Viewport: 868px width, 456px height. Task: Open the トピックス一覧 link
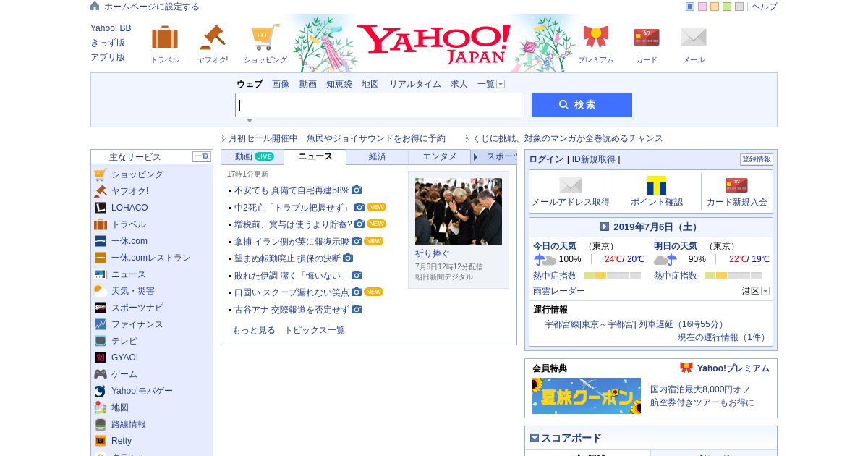tap(315, 330)
